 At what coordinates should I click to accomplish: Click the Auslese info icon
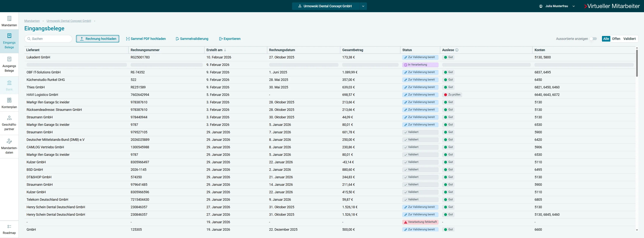[457, 50]
